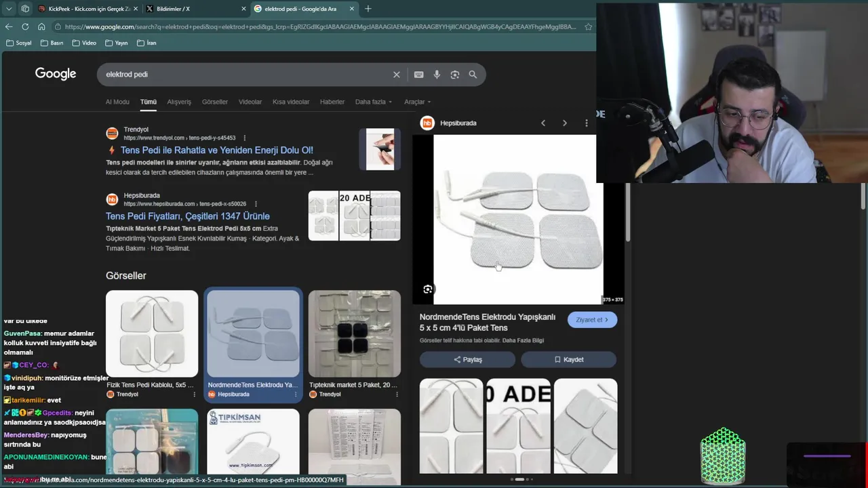
Task: Open preview panel three-dot menu
Action: (587, 123)
